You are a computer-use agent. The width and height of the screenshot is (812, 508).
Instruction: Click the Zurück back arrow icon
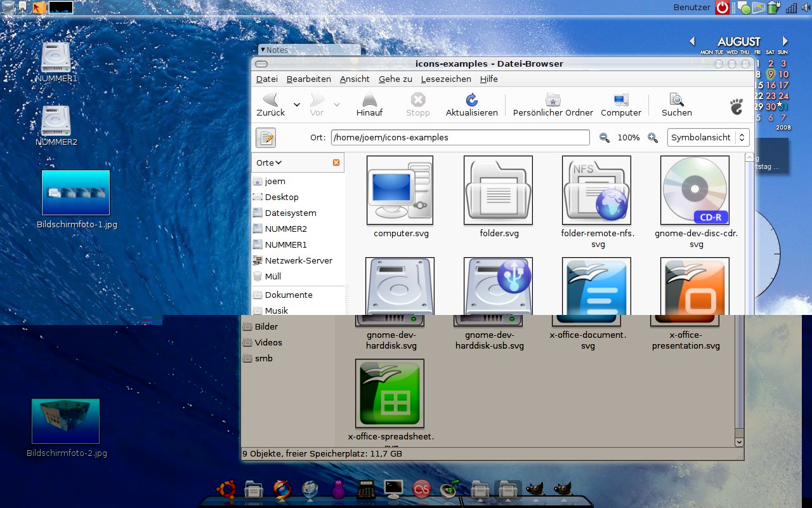(271, 100)
